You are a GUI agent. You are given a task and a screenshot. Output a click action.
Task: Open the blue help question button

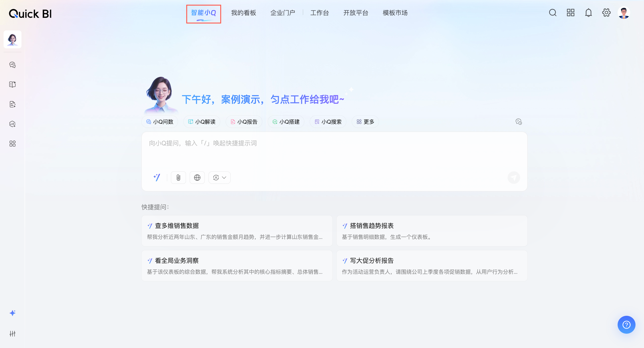pos(627,325)
